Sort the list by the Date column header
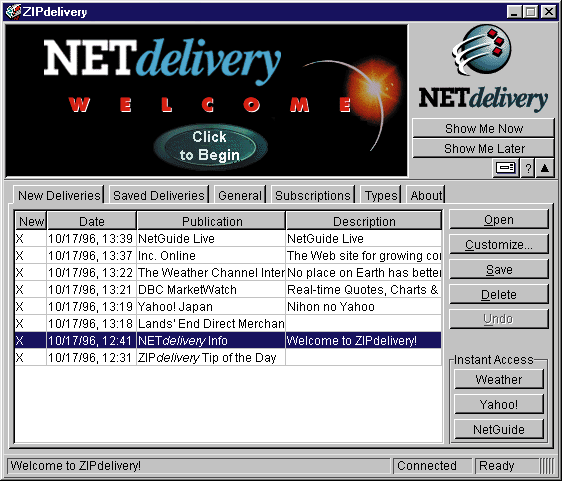The image size is (562, 481). 92,221
